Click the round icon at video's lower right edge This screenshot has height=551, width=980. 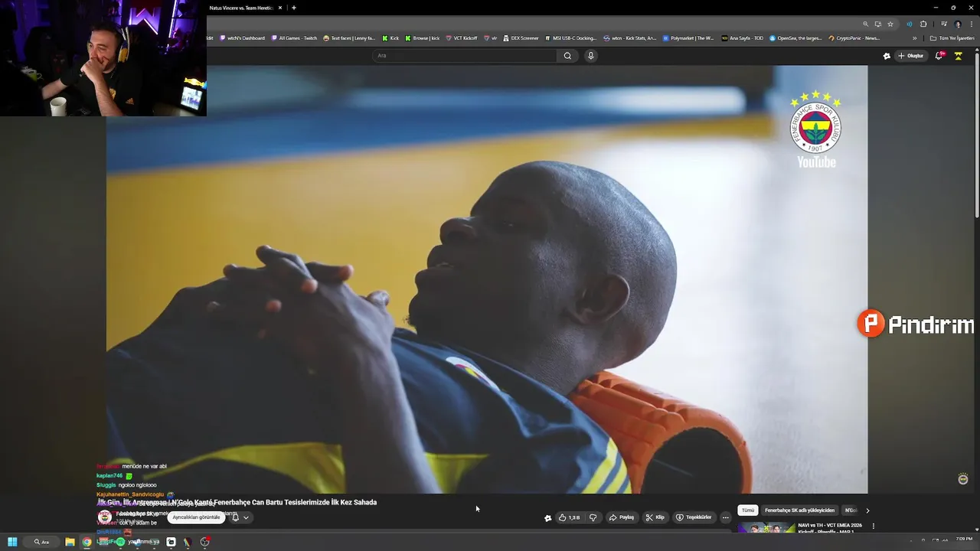tap(963, 479)
